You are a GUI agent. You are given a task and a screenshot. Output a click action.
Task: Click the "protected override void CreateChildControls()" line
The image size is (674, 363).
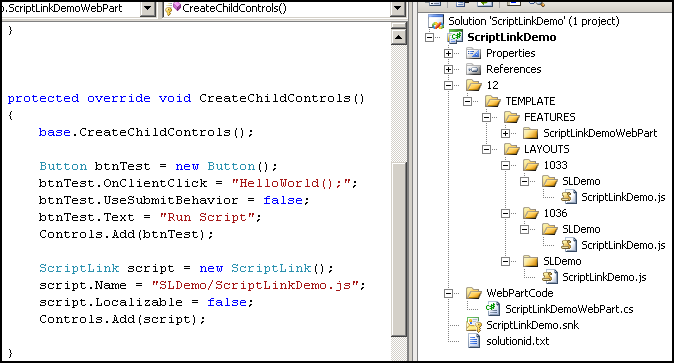[x=186, y=98]
